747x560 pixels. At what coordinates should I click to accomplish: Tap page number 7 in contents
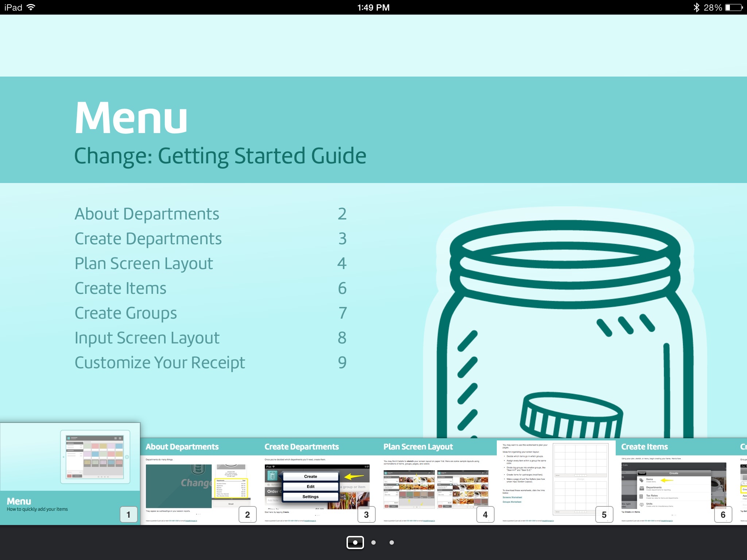click(x=342, y=313)
